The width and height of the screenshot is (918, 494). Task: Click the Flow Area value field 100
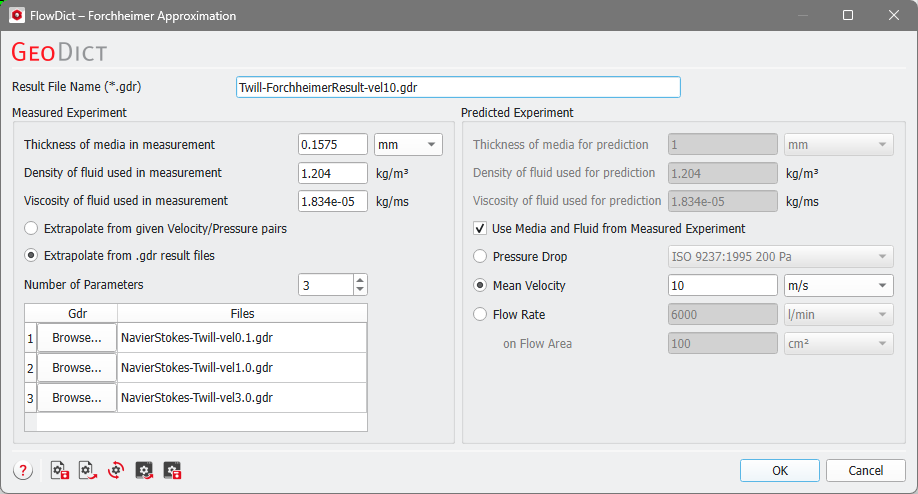[x=722, y=344]
